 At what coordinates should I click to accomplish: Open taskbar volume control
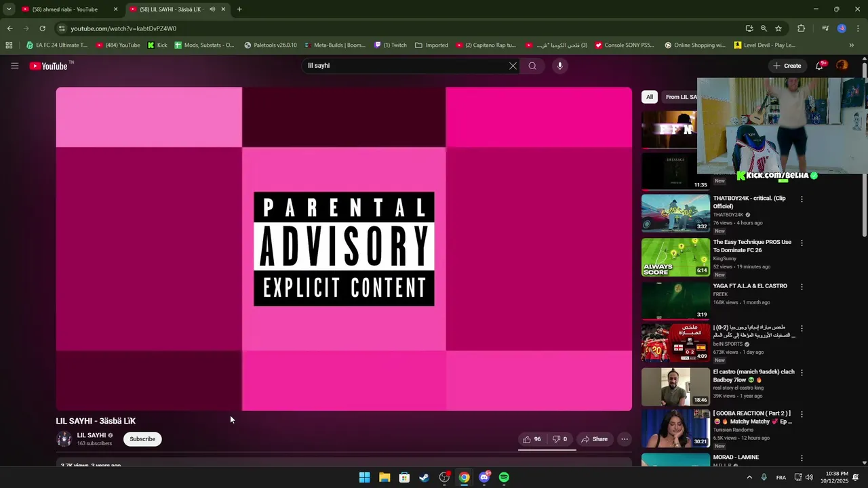point(808,477)
